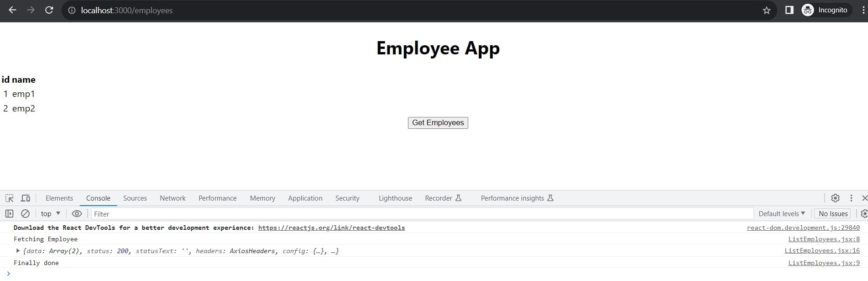Screen dimensions: 868x281
Task: Select the Console tab
Action: [98, 198]
